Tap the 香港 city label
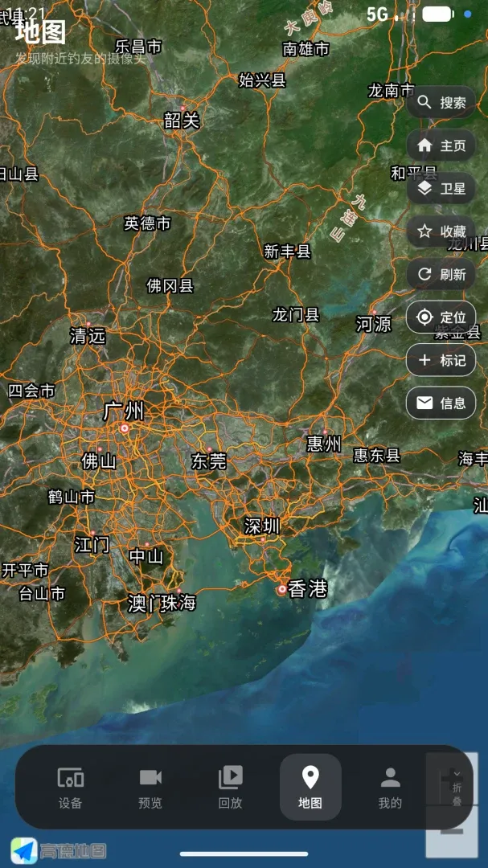 [x=308, y=590]
